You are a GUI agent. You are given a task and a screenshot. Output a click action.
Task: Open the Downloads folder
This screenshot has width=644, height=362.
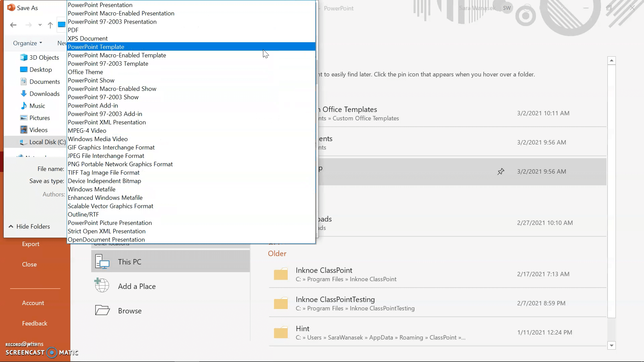45,93
